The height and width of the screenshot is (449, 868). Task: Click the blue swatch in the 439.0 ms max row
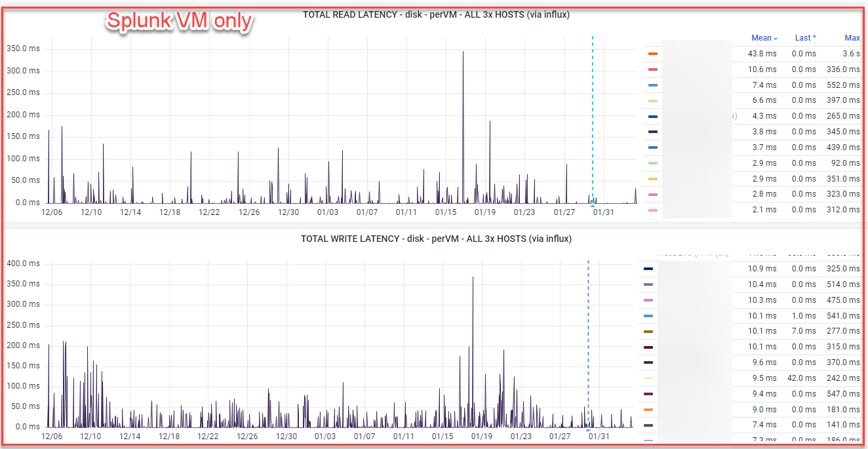652,147
